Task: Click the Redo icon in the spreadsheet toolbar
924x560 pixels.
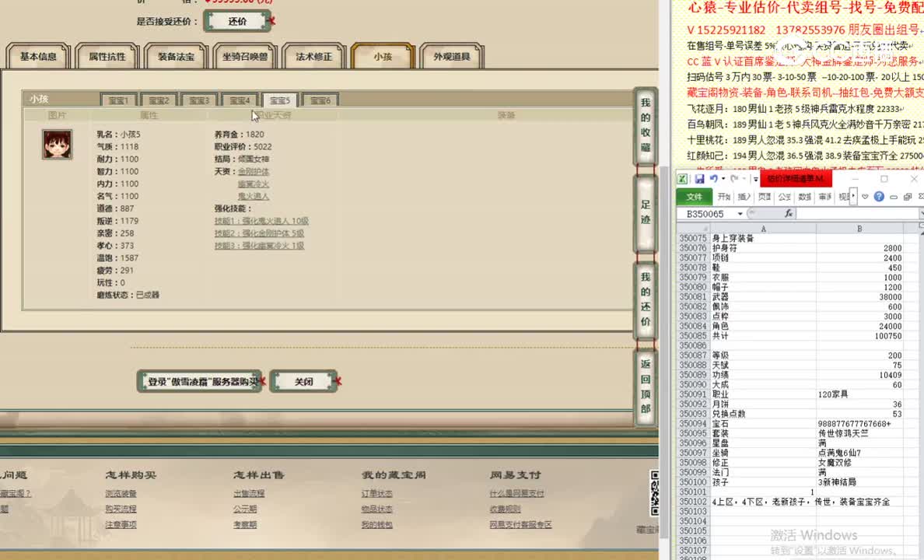Action: (x=735, y=179)
